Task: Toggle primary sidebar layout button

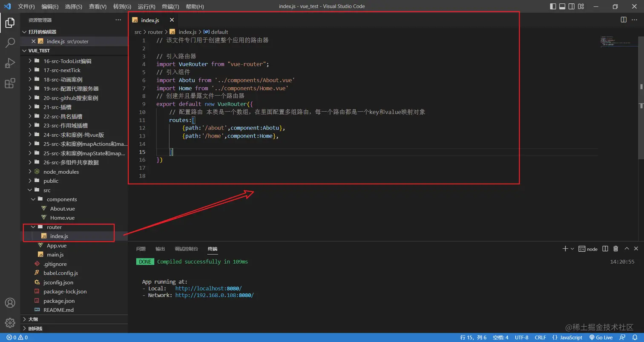Action: [x=553, y=6]
